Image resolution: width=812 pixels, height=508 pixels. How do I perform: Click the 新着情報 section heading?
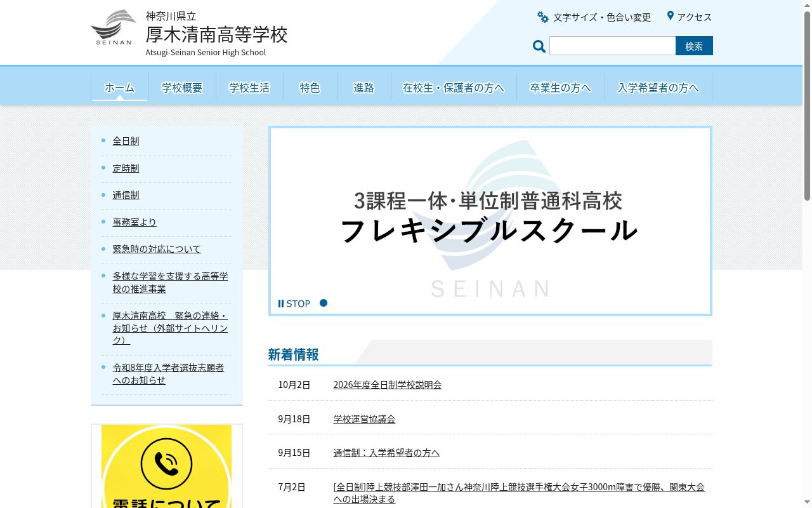[x=293, y=354]
